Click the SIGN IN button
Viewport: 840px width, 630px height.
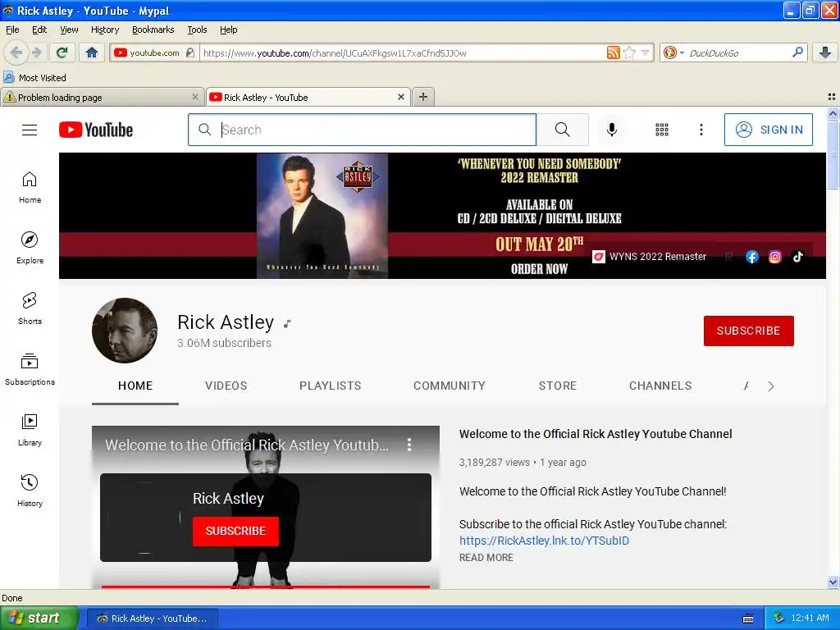click(x=768, y=130)
